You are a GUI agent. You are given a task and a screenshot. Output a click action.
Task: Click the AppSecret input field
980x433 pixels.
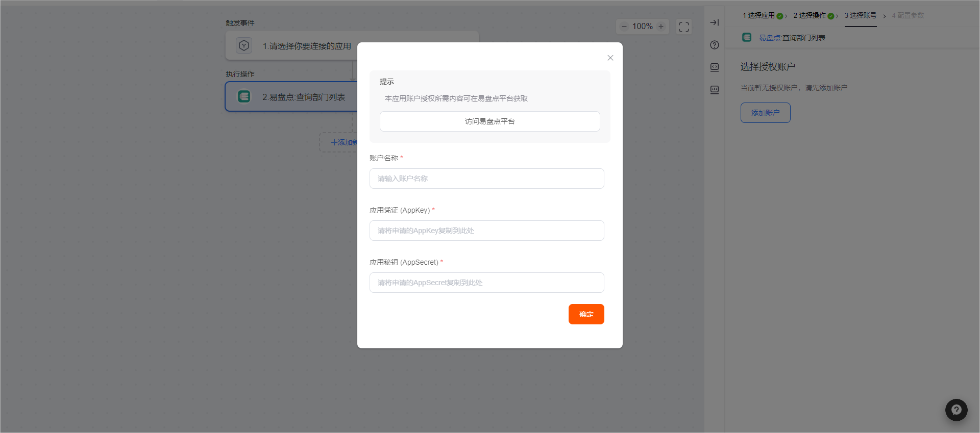[486, 283]
